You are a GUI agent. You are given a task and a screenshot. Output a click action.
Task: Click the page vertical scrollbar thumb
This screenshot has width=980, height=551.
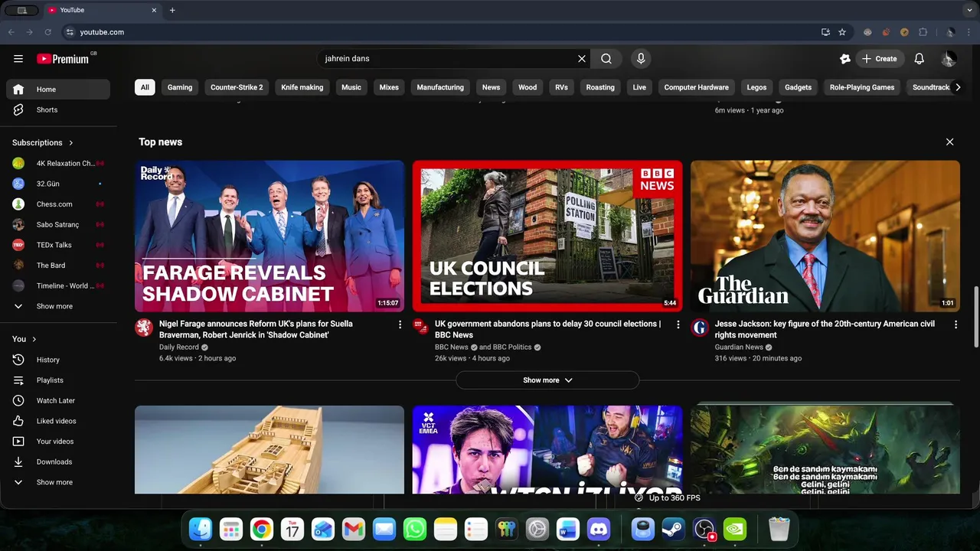click(x=975, y=316)
